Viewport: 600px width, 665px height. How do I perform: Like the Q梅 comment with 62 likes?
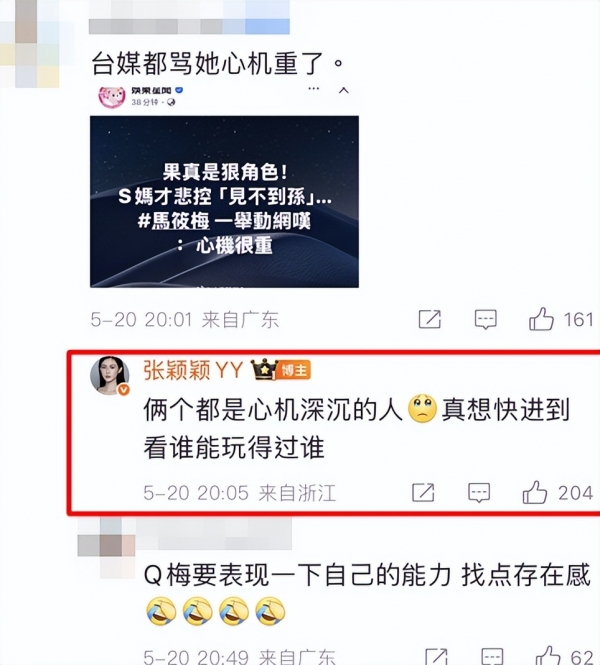548,656
